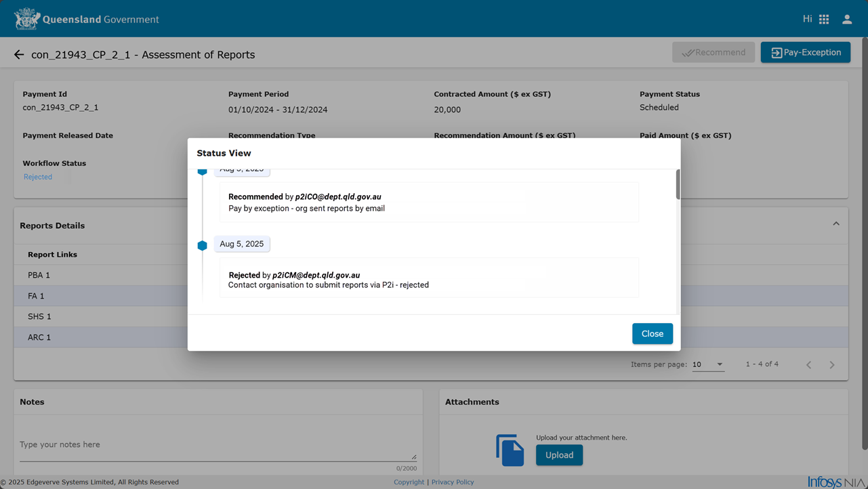Click the 'Contact organisation' rejection comment
The width and height of the screenshot is (868, 489).
click(x=329, y=285)
